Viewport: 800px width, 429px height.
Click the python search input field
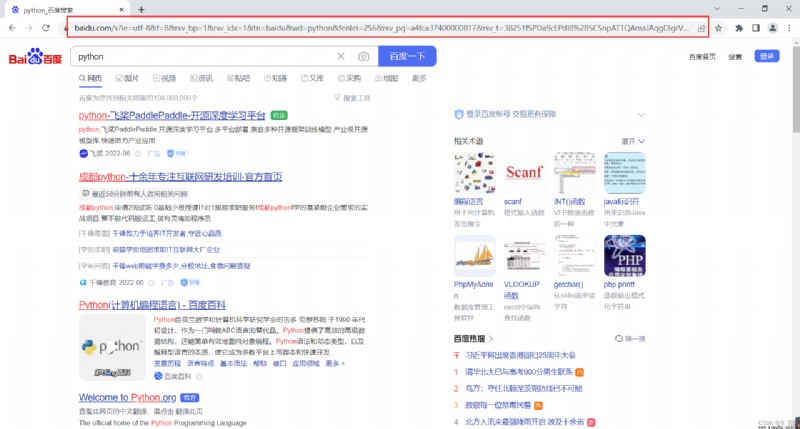[x=204, y=56]
